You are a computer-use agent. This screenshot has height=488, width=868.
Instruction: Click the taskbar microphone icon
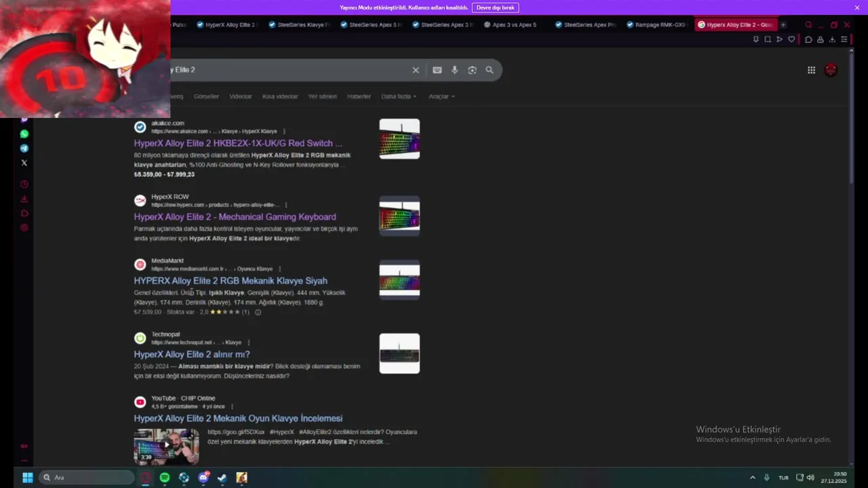767,478
